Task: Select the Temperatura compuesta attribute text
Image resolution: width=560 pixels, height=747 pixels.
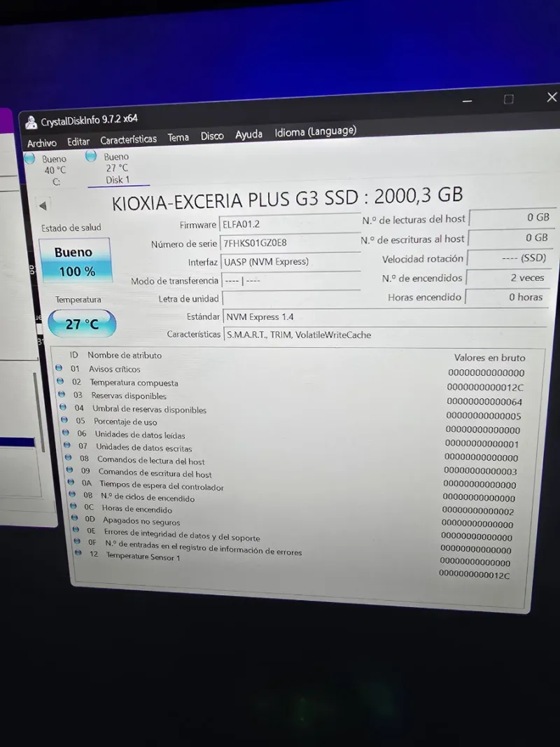Action: pos(134,383)
